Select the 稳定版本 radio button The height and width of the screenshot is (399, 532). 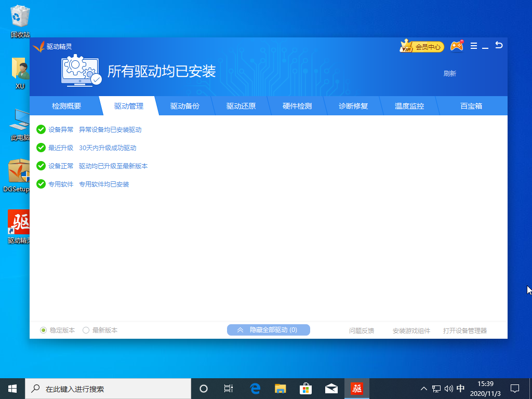pyautogui.click(x=44, y=330)
